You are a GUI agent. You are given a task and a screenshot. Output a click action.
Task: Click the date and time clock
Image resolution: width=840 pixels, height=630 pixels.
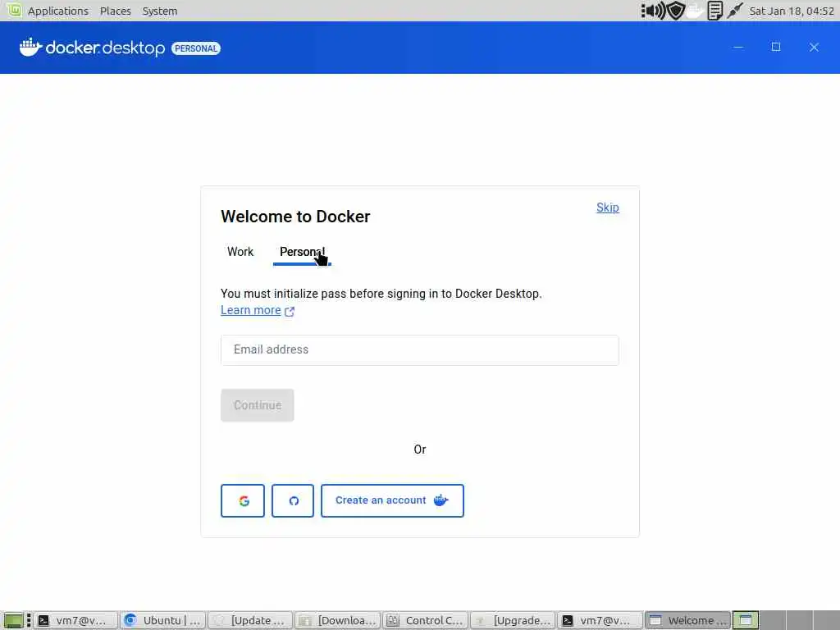792,11
